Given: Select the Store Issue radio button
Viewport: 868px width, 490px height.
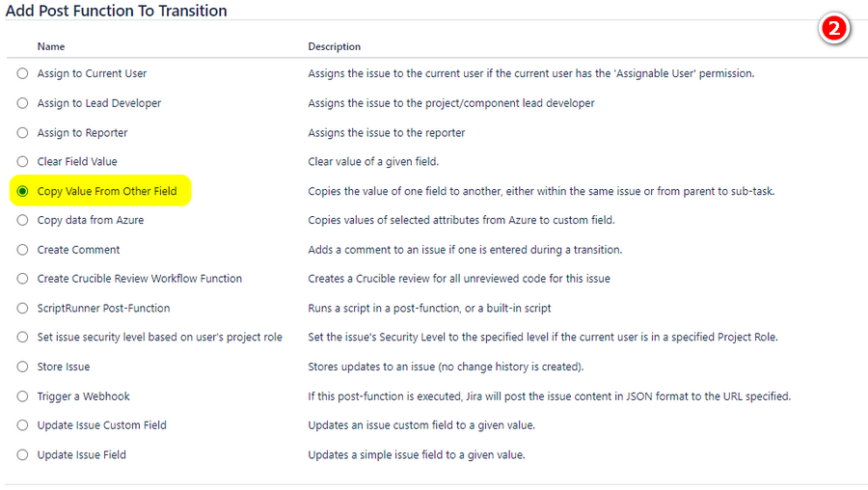Looking at the screenshot, I should click(x=22, y=367).
